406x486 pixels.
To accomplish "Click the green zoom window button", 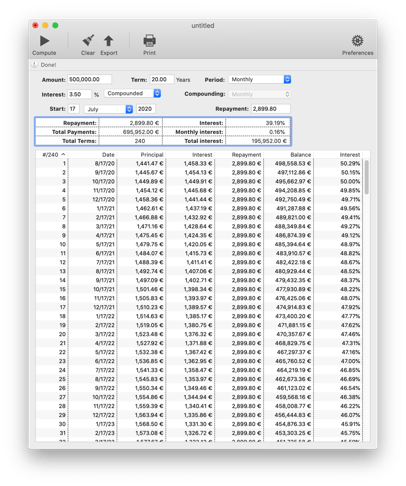I will coord(55,25).
